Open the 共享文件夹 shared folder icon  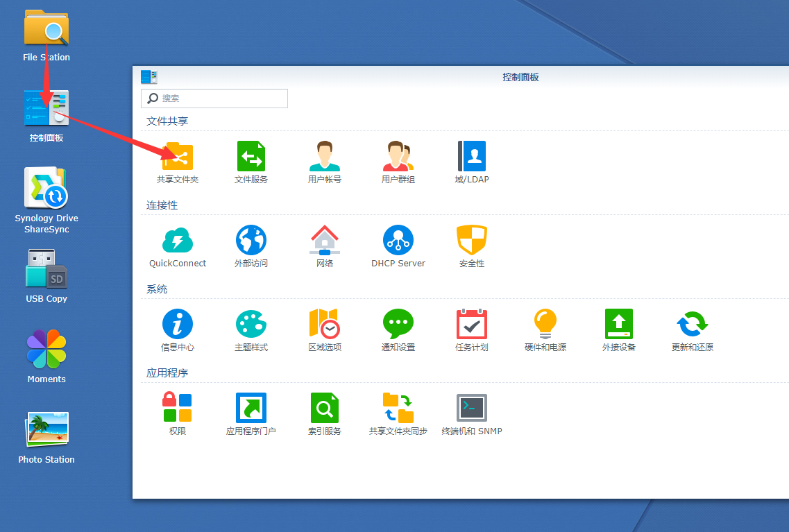pos(178,157)
